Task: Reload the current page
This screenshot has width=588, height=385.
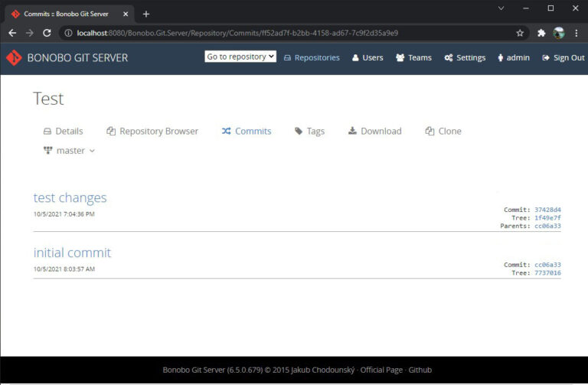Action: point(47,33)
